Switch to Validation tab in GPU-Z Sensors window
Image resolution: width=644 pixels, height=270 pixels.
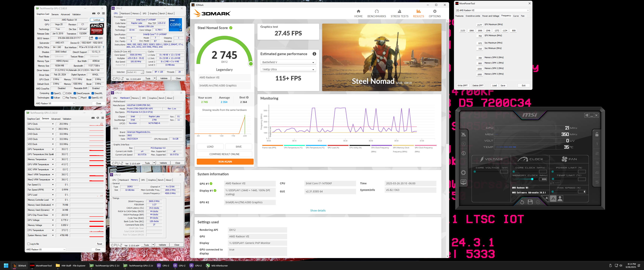click(x=67, y=119)
